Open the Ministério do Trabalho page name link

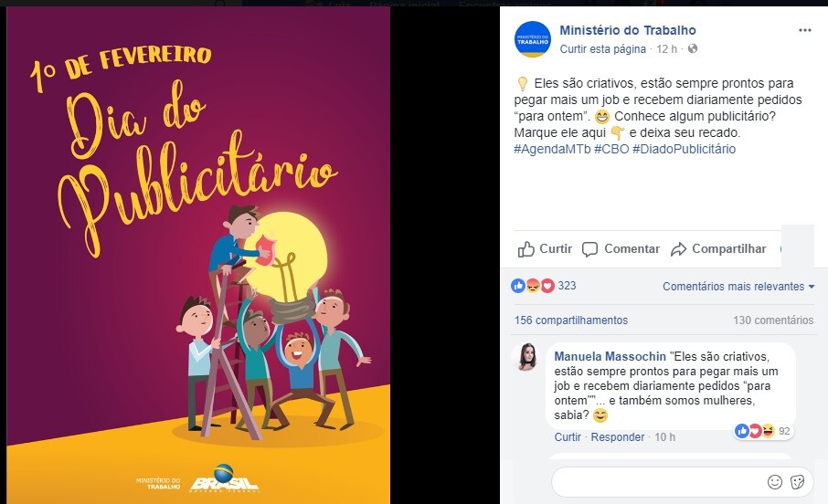coord(628,31)
